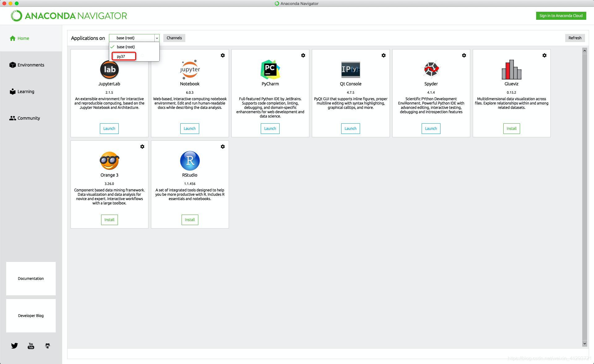
Task: Open the Developer Blog link tile
Action: tap(31, 316)
